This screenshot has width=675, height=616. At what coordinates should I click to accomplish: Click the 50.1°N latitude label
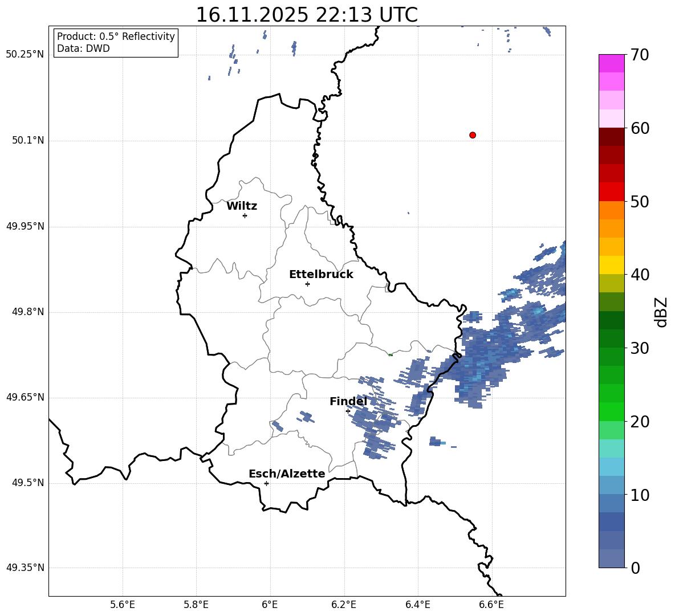pyautogui.click(x=27, y=141)
